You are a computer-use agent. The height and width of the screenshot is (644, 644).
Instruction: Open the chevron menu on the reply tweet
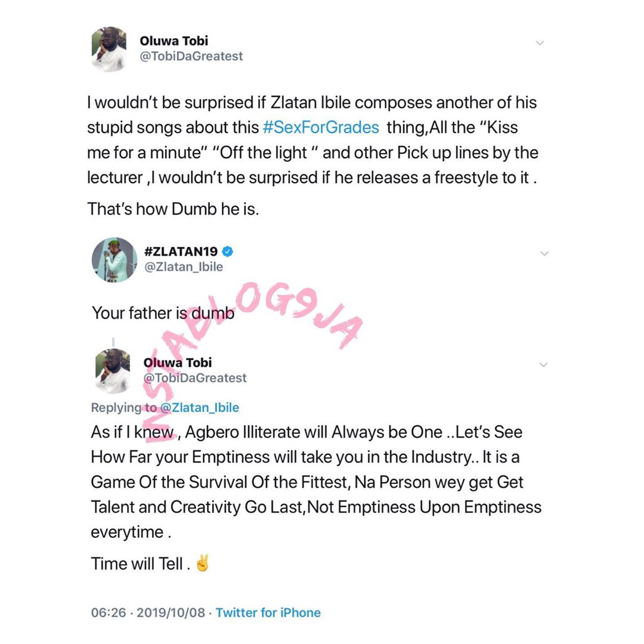pos(543,364)
